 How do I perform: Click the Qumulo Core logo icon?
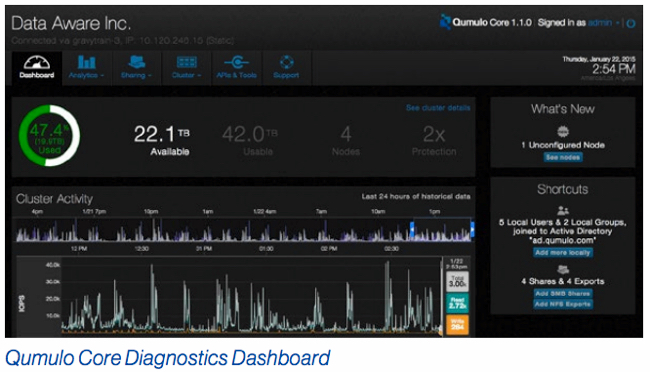[x=445, y=22]
